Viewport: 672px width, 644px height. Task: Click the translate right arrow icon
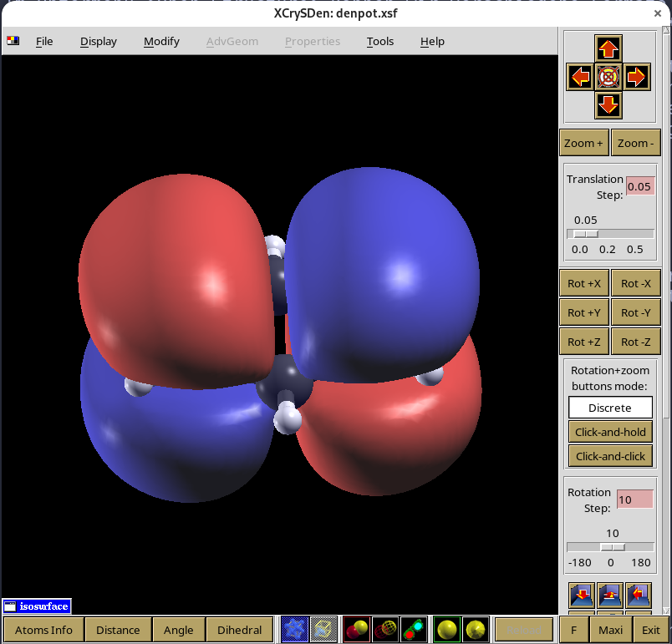[x=637, y=78]
